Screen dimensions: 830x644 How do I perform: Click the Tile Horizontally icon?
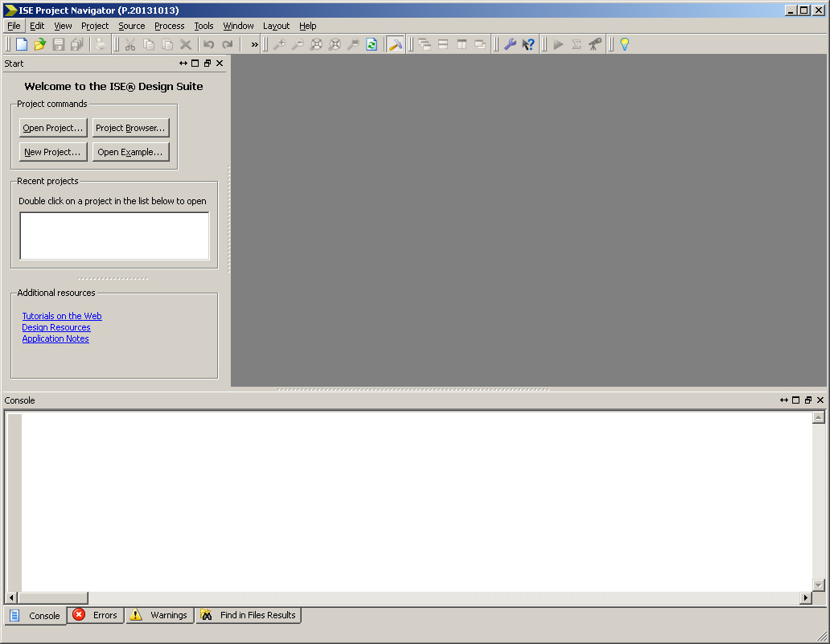[444, 44]
